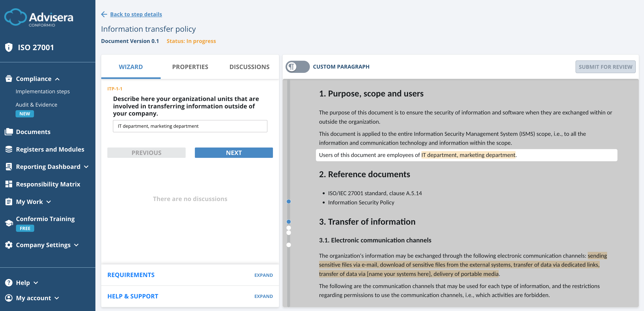Image resolution: width=644 pixels, height=311 pixels.
Task: Open the Documents folder icon
Action: 9,132
